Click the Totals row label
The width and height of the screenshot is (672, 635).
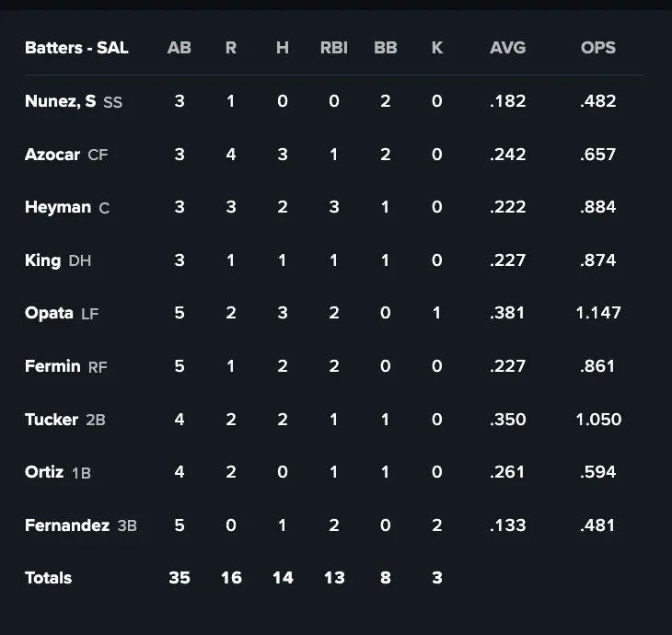point(48,578)
